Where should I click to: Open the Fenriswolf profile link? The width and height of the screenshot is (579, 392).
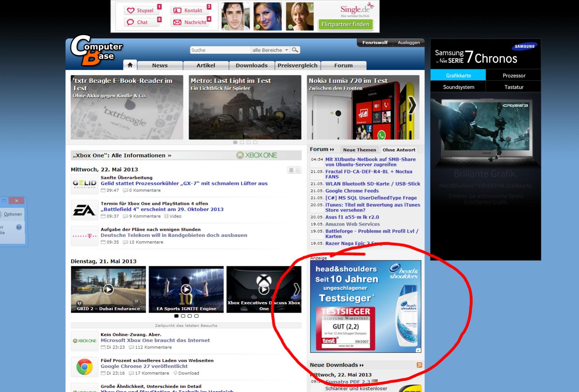click(375, 43)
